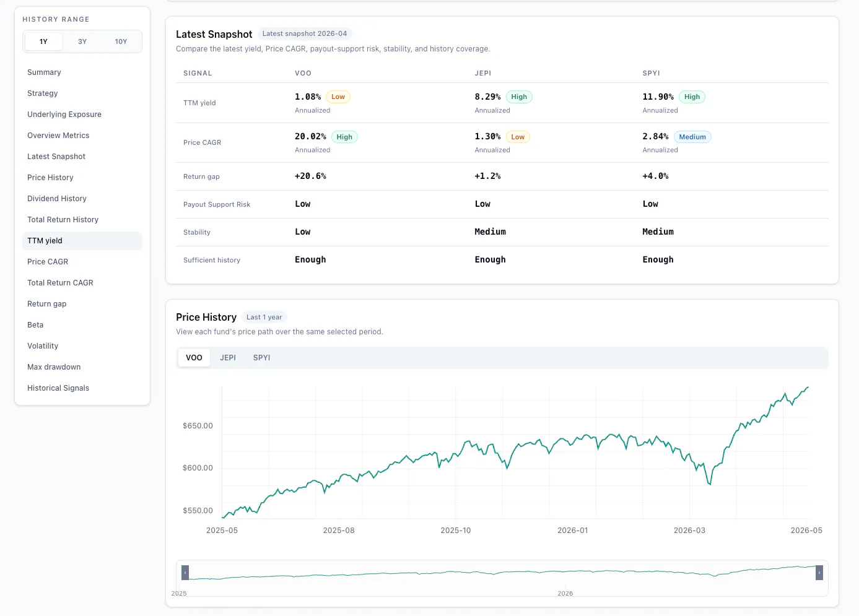This screenshot has height=616, width=859.
Task: Jump to Price History in sidebar
Action: [82, 178]
